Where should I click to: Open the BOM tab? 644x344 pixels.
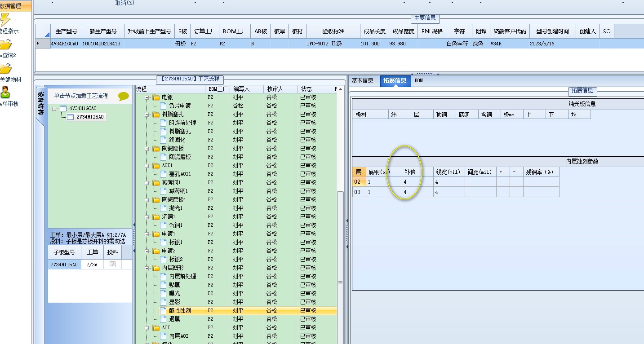click(x=418, y=81)
